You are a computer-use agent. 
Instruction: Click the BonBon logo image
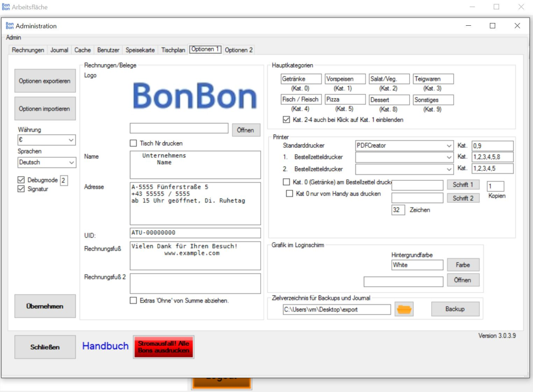(x=195, y=97)
